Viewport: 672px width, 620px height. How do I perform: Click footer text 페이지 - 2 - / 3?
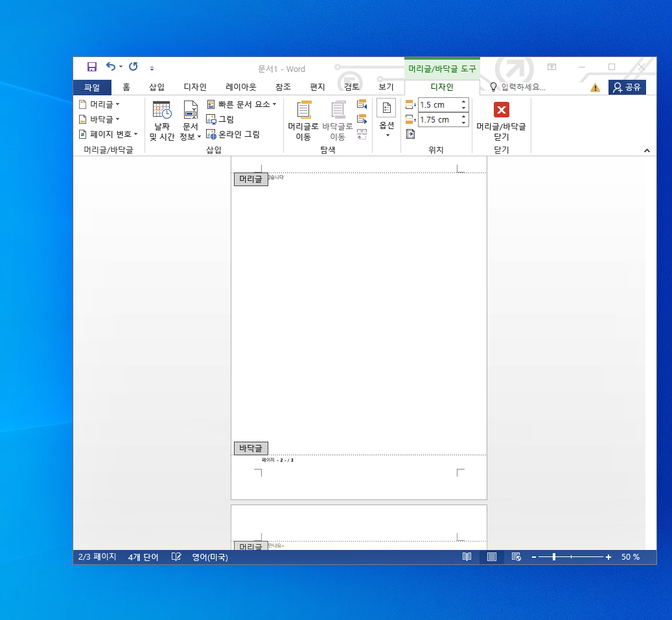coord(278,460)
